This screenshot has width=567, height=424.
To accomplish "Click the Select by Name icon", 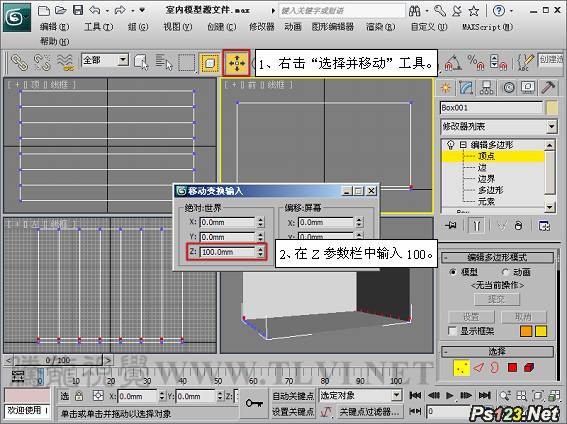I will 164,63.
